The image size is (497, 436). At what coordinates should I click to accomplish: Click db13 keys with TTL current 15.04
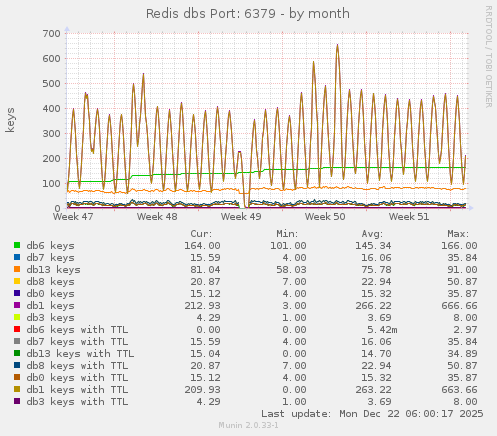(205, 354)
